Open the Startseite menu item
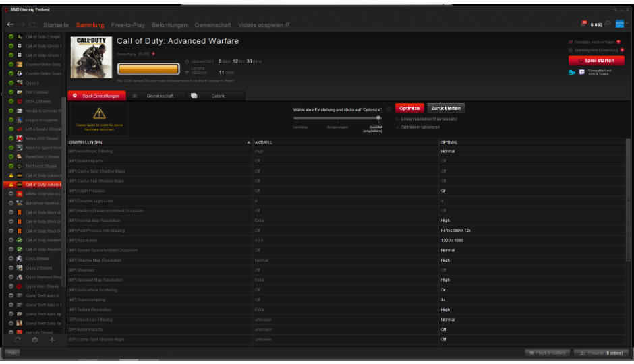Viewport: 634px width, 364px height. (56, 25)
